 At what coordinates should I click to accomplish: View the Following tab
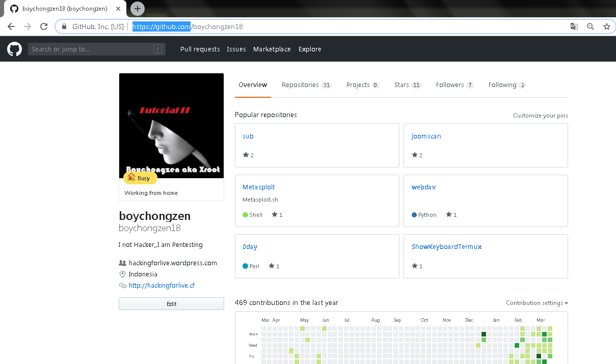(507, 85)
